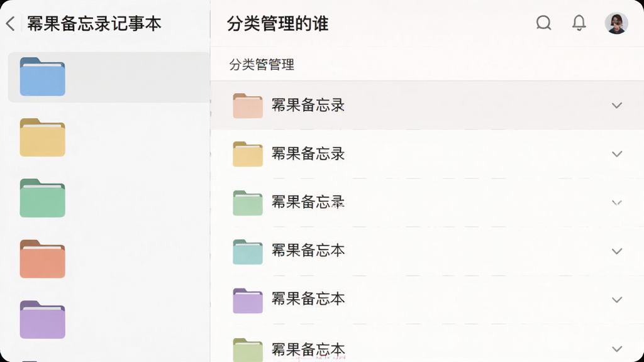
Task: Click the purple folder icon in the list
Action: [x=248, y=300]
